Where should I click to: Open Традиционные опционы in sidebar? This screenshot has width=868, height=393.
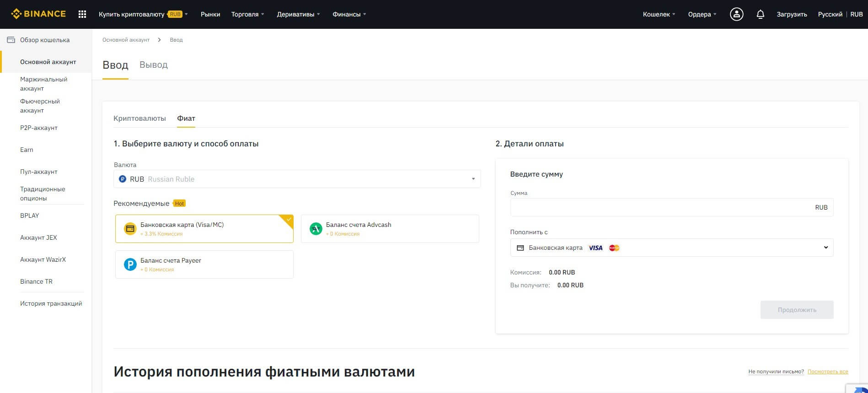43,194
